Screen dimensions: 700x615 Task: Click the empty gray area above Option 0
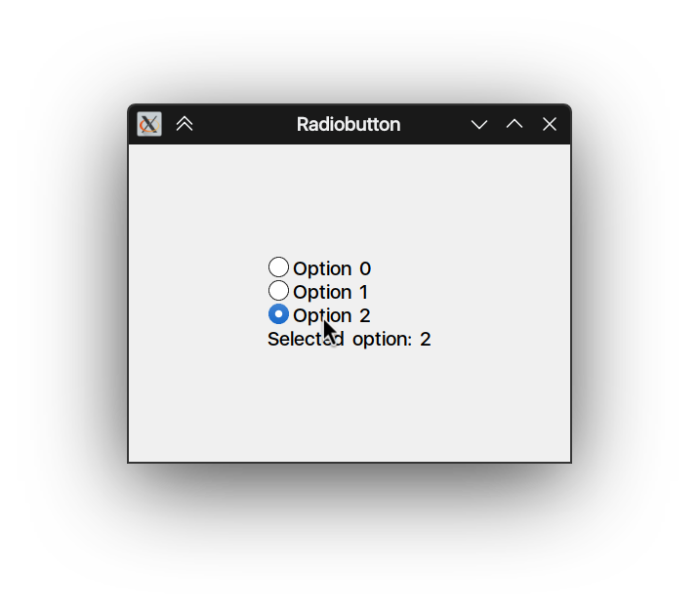(x=349, y=200)
